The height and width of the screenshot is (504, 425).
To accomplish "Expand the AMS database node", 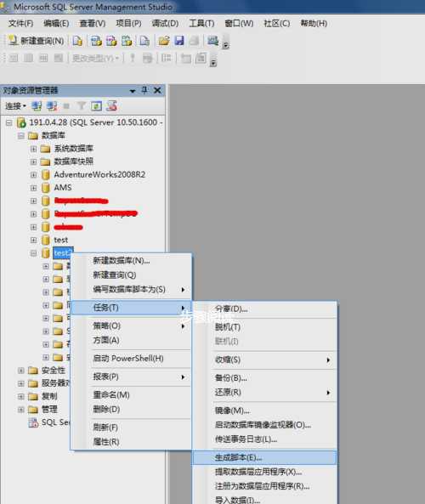I will (33, 188).
